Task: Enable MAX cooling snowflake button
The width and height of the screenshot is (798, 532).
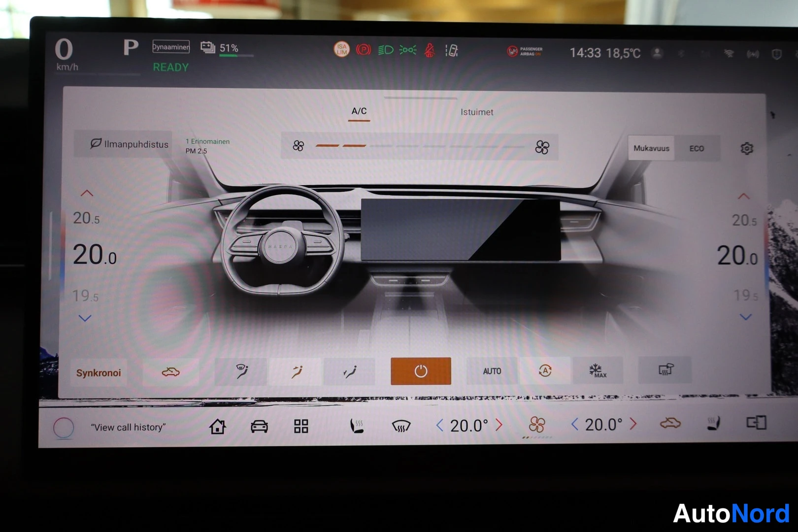Action: tap(598, 371)
